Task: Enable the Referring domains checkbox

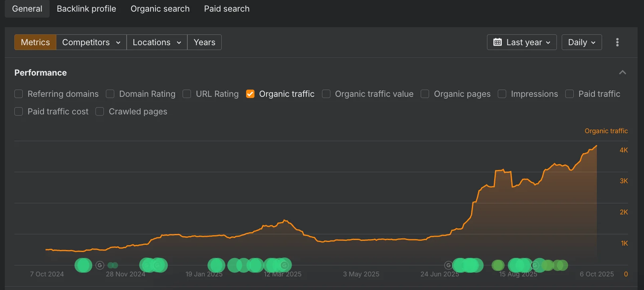Action: (19, 94)
